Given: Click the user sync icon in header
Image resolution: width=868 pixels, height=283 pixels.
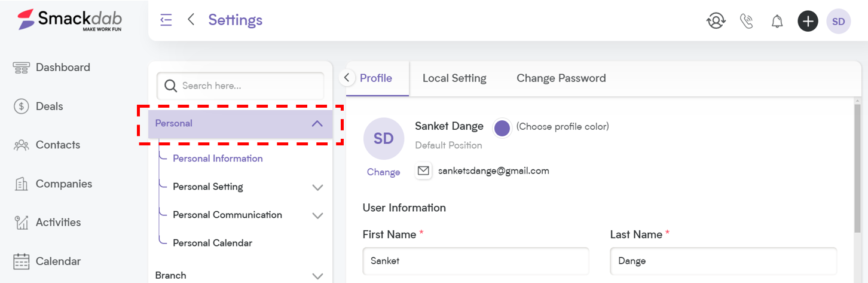Looking at the screenshot, I should coord(716,22).
